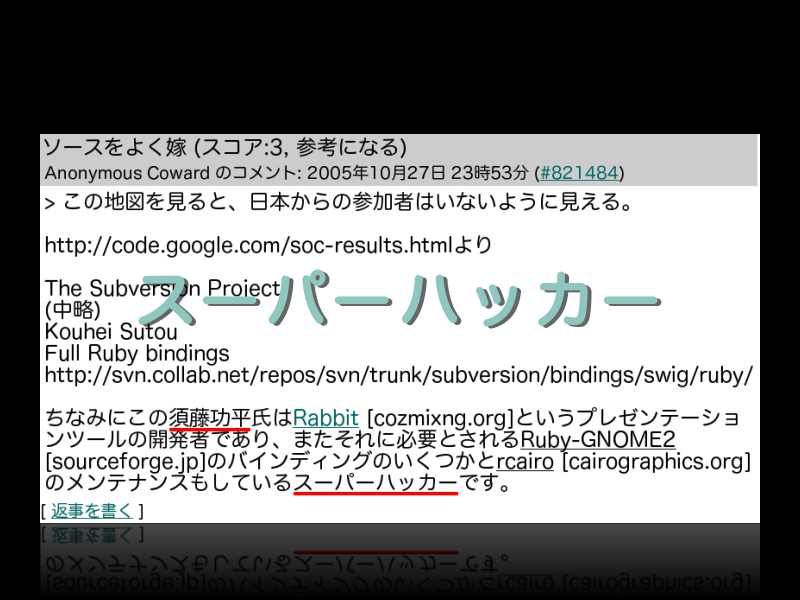Follow the Rabbit link

(x=326, y=418)
